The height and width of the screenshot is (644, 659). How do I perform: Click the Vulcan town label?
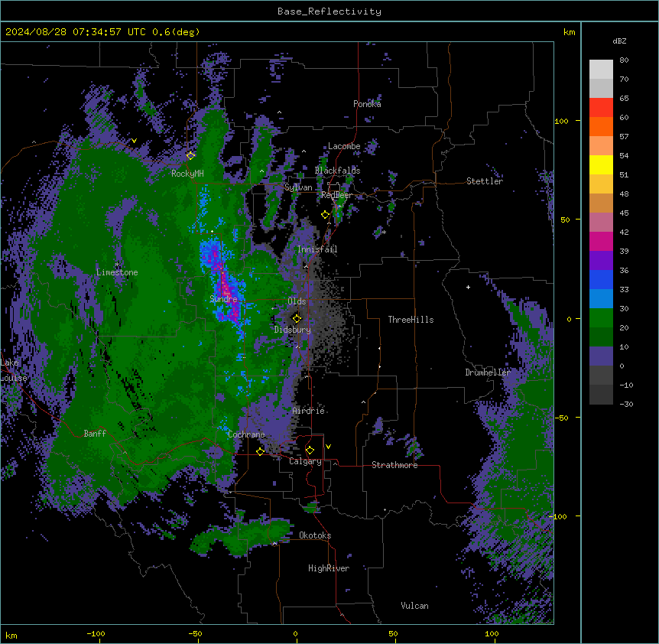coord(415,606)
